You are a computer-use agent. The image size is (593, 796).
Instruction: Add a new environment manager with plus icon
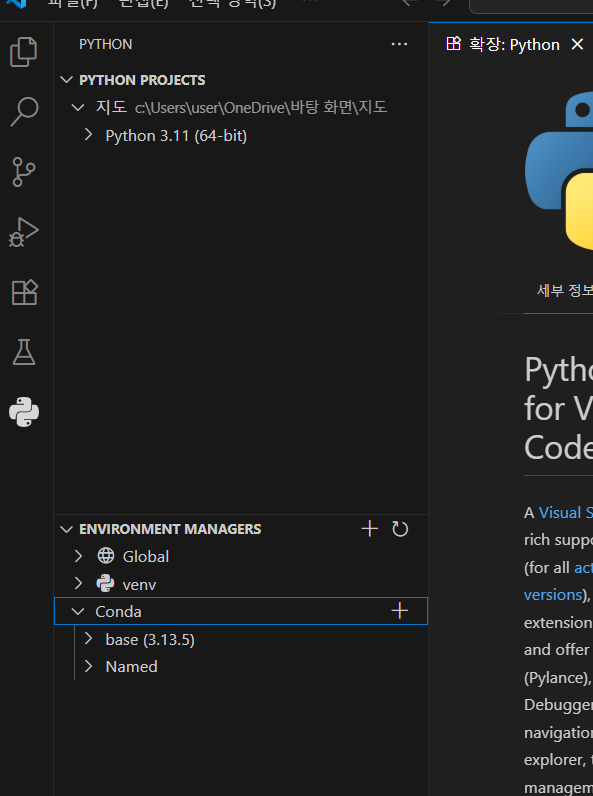tap(370, 528)
